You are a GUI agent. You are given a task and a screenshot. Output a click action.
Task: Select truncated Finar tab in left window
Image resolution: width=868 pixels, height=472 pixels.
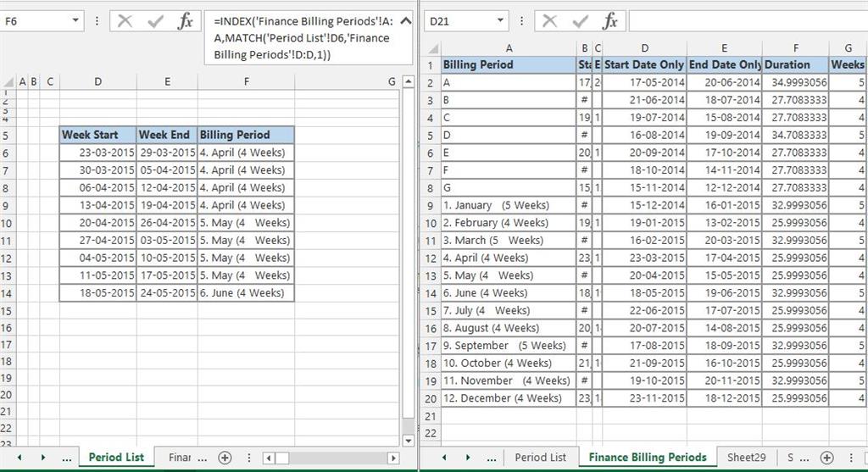[180, 458]
